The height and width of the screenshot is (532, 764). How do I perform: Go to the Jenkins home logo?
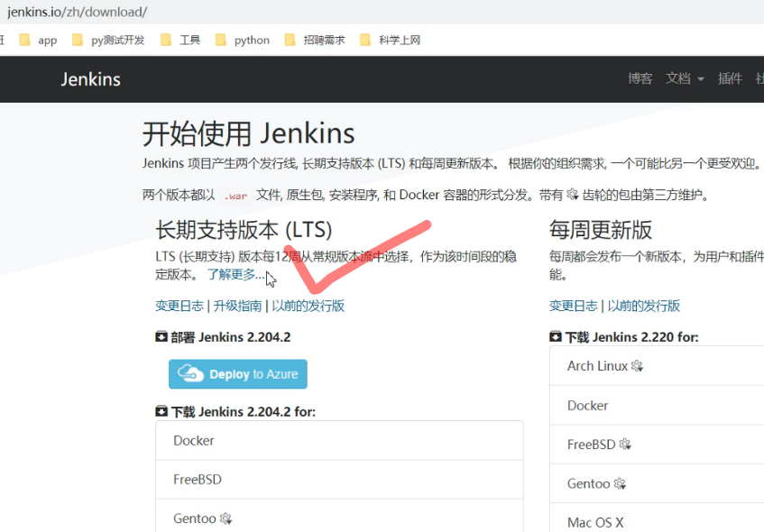pyautogui.click(x=90, y=79)
